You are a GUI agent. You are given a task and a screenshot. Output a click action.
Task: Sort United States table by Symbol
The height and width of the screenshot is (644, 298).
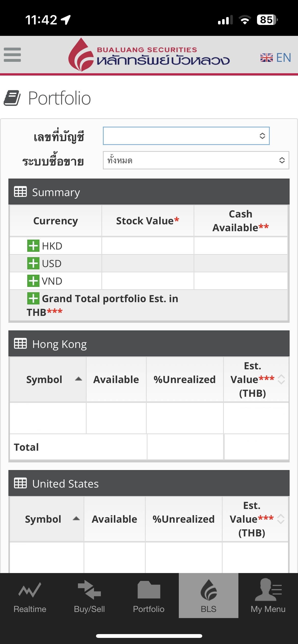click(x=47, y=519)
